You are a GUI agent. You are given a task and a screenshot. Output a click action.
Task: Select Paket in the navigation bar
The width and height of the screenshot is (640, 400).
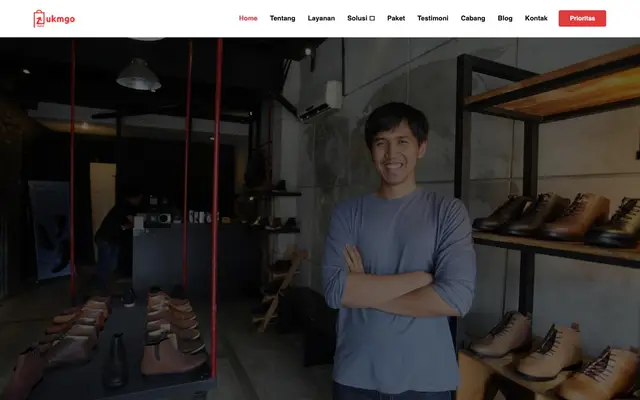[396, 18]
